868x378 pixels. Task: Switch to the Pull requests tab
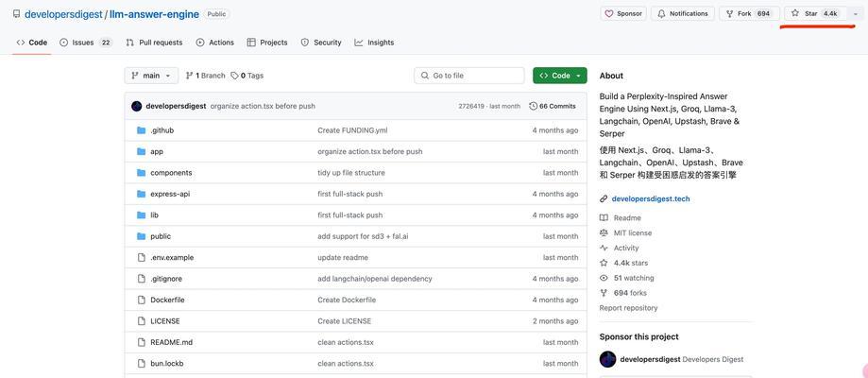click(154, 43)
